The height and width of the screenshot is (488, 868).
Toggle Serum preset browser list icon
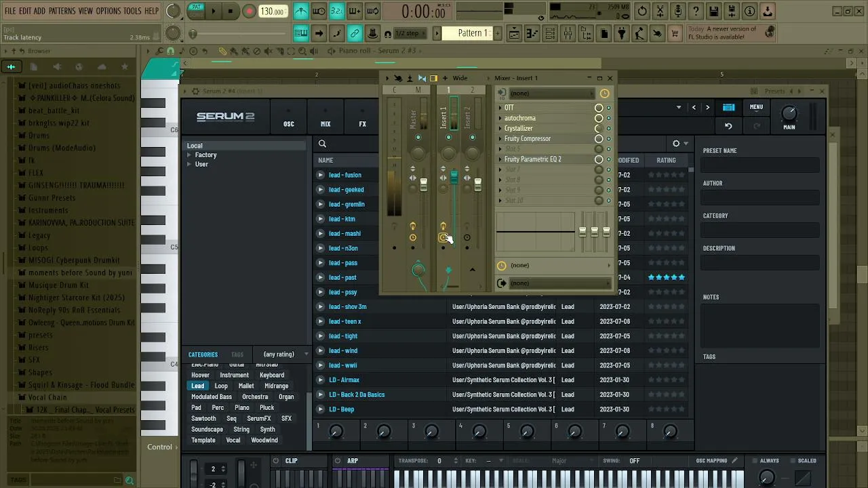pos(728,107)
